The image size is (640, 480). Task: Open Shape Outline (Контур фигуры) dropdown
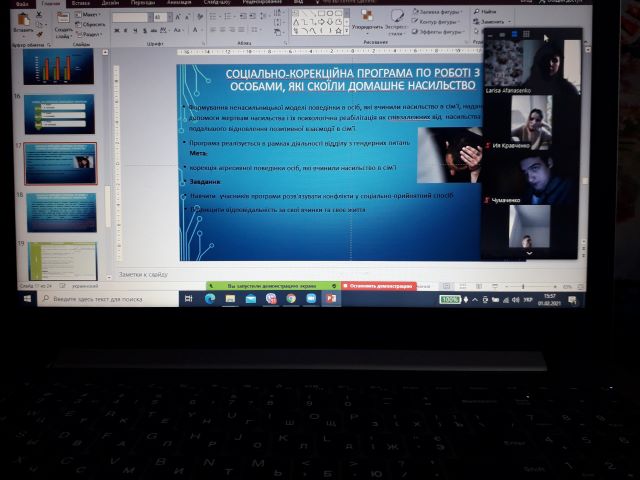point(437,22)
